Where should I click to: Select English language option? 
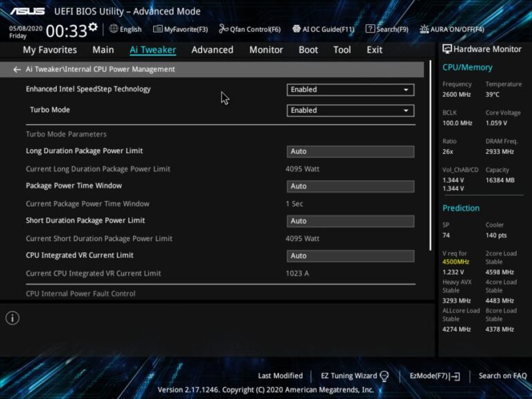point(131,30)
